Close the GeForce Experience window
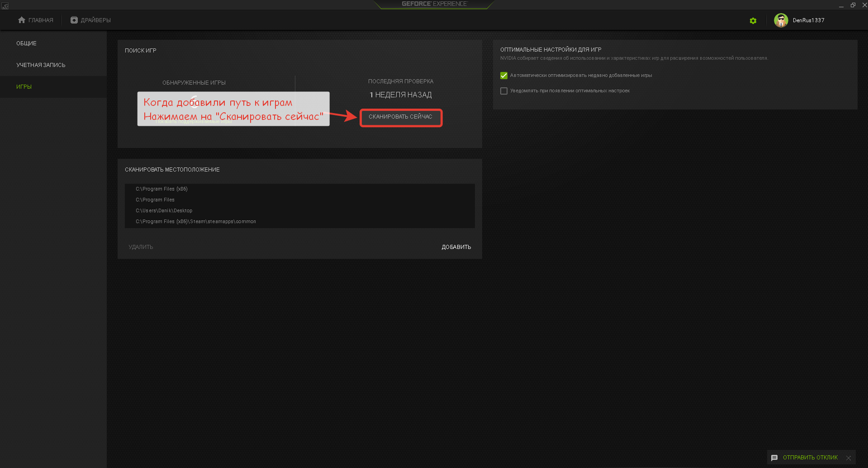This screenshot has height=468, width=868. (x=864, y=5)
